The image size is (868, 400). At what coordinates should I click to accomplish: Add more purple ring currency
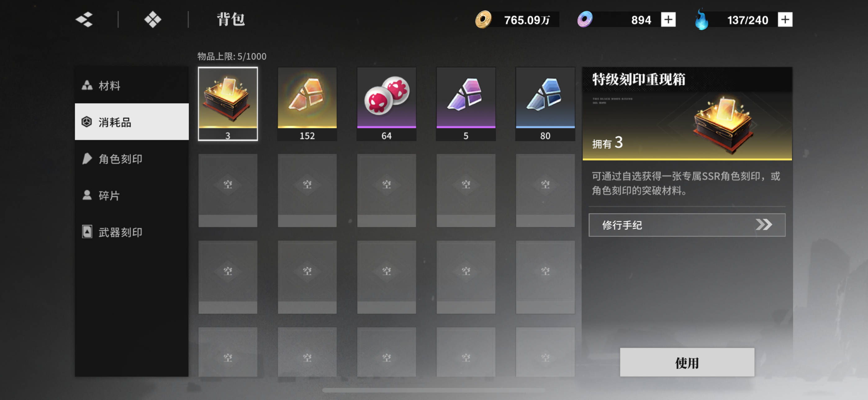pyautogui.click(x=668, y=20)
